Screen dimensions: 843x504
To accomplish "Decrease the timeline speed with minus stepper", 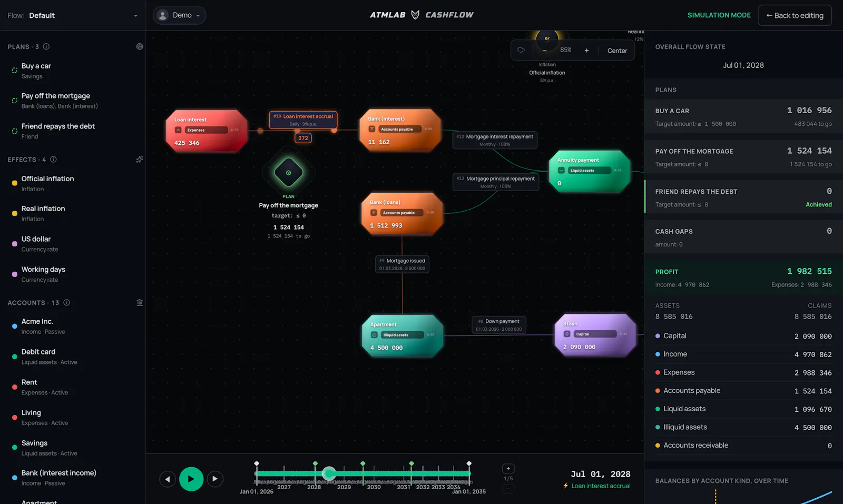I will click(x=508, y=489).
